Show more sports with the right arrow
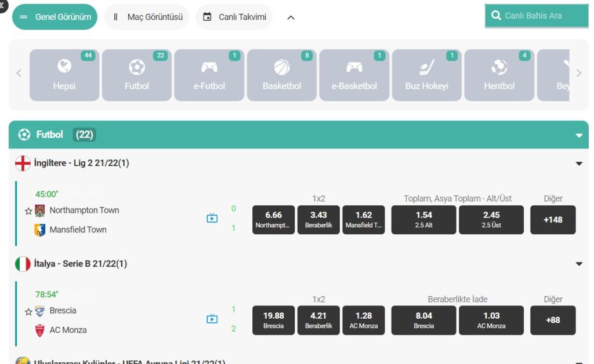 tap(578, 73)
